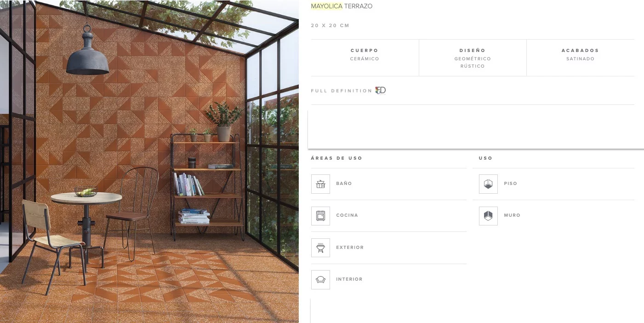Viewport: 644px width, 323px height.
Task: Click the Piso floor icon
Action: point(488,184)
